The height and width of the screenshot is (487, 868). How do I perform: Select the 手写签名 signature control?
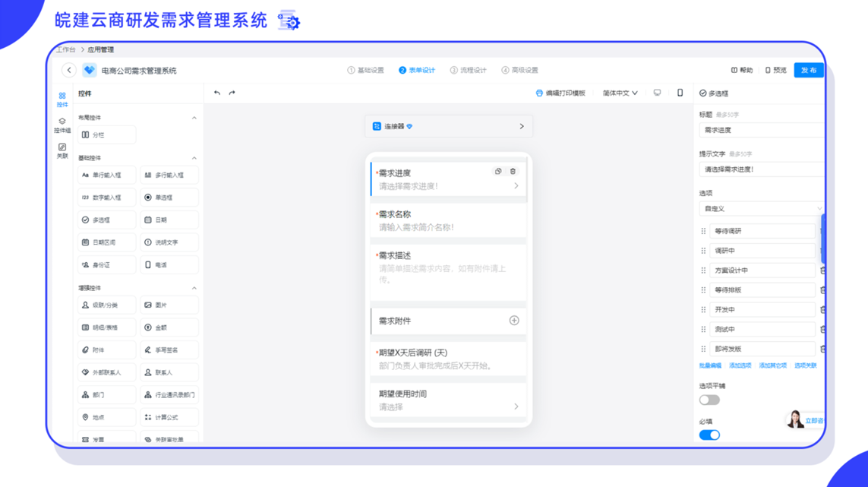(169, 349)
